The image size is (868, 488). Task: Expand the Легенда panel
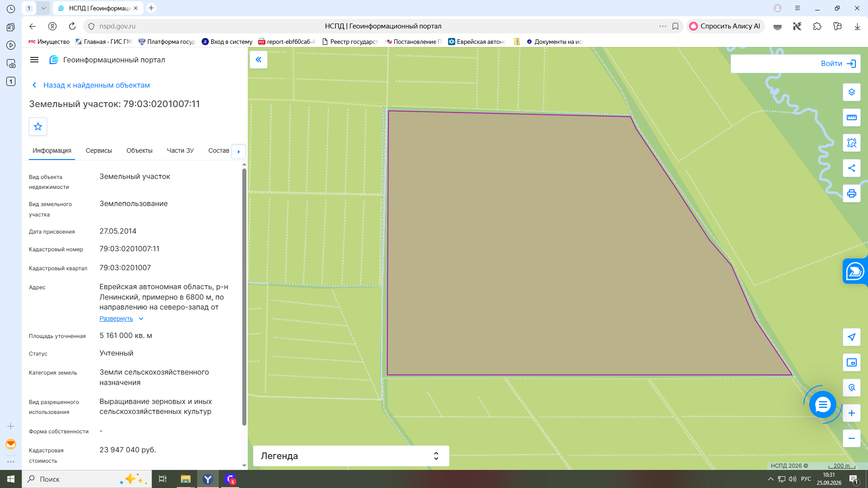(351, 456)
